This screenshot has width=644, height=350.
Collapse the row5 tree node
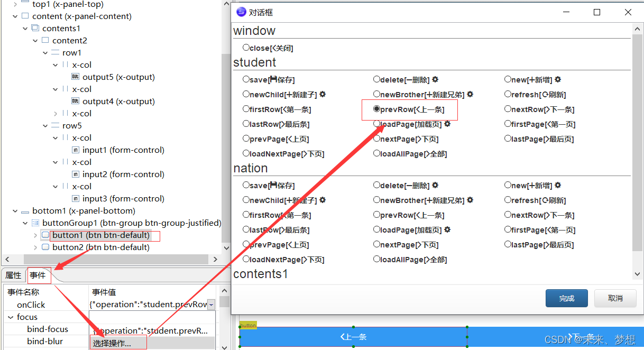pyautogui.click(x=45, y=125)
